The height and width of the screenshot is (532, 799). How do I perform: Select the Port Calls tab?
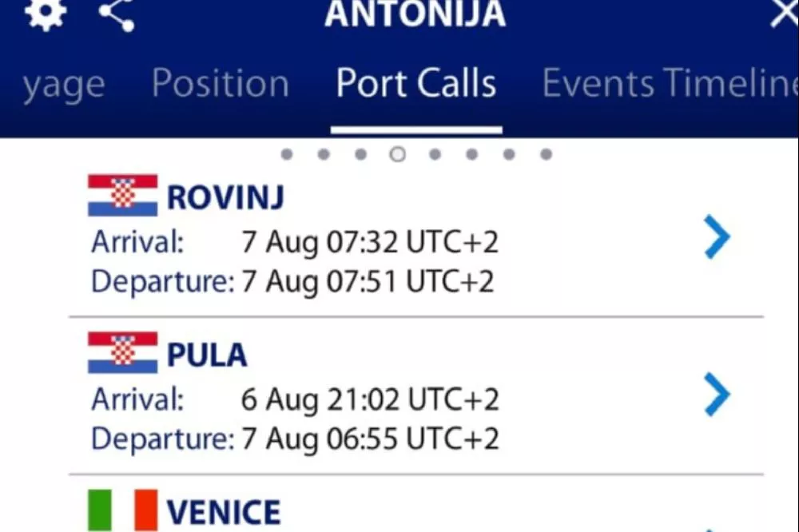(x=416, y=84)
